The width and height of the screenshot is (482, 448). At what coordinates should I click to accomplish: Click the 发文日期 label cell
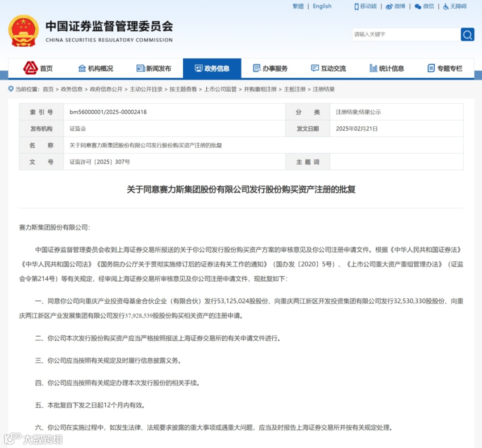tap(307, 129)
